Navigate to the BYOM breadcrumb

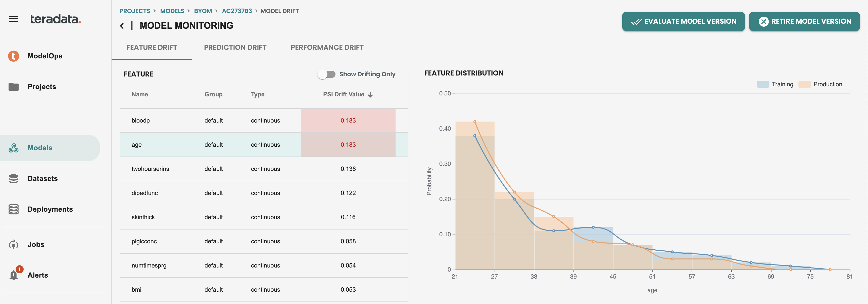(203, 11)
